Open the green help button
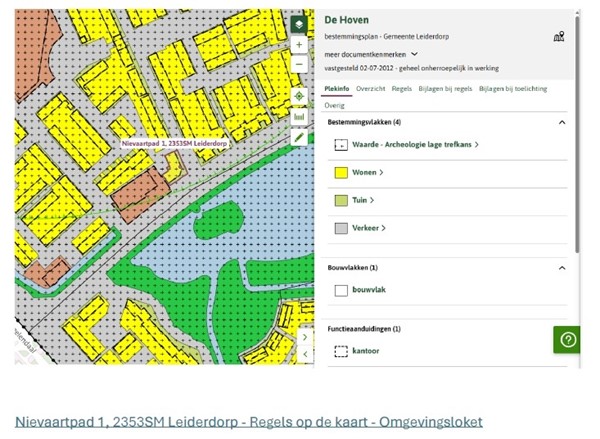 [x=567, y=340]
